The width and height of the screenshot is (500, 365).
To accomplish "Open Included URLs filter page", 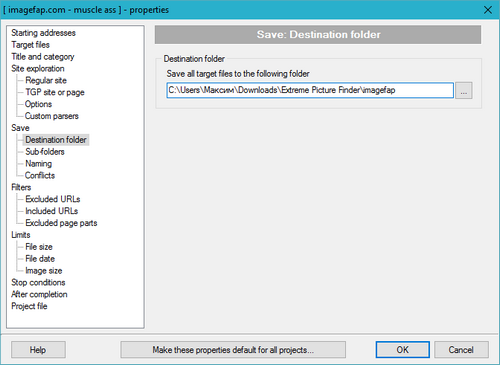I will [x=51, y=211].
